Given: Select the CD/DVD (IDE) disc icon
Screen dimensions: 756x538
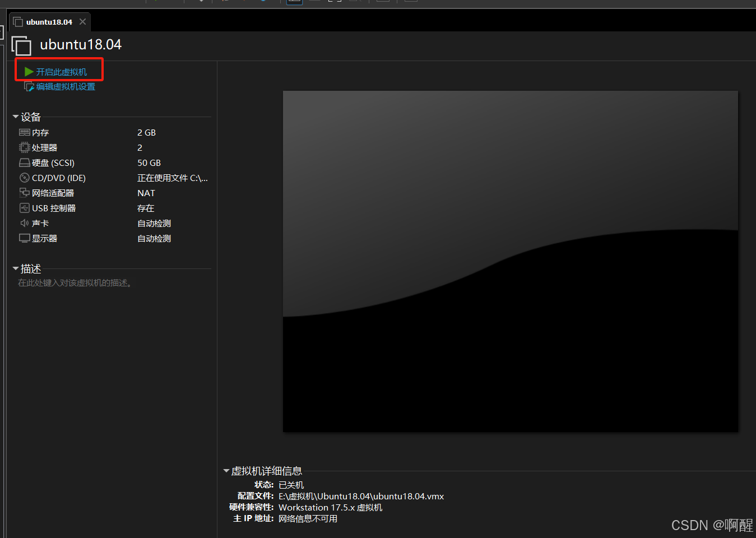Looking at the screenshot, I should [x=24, y=178].
